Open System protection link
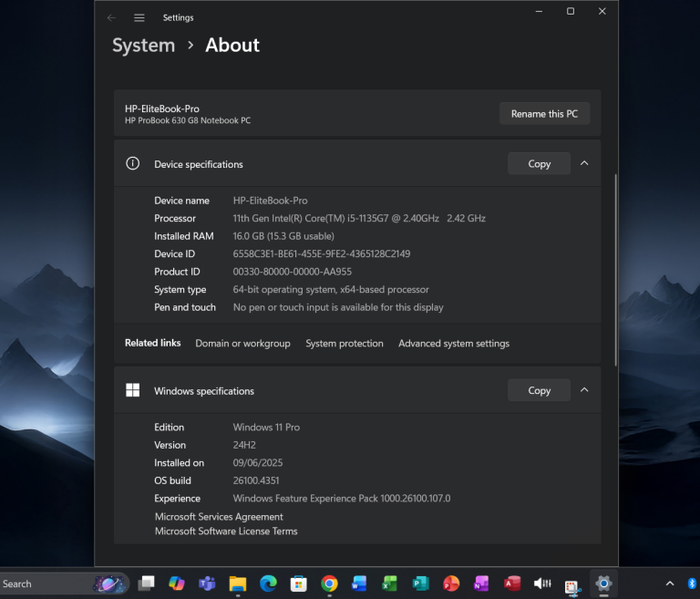 (x=344, y=344)
